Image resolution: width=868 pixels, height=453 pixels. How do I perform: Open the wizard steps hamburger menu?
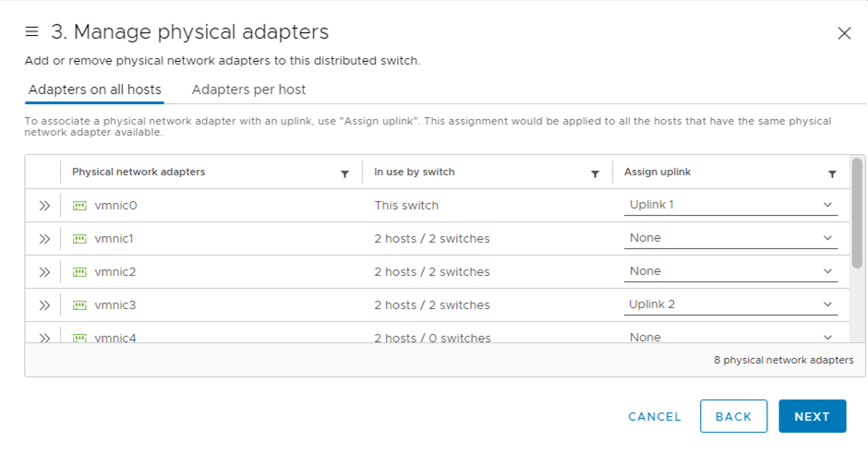[x=32, y=32]
